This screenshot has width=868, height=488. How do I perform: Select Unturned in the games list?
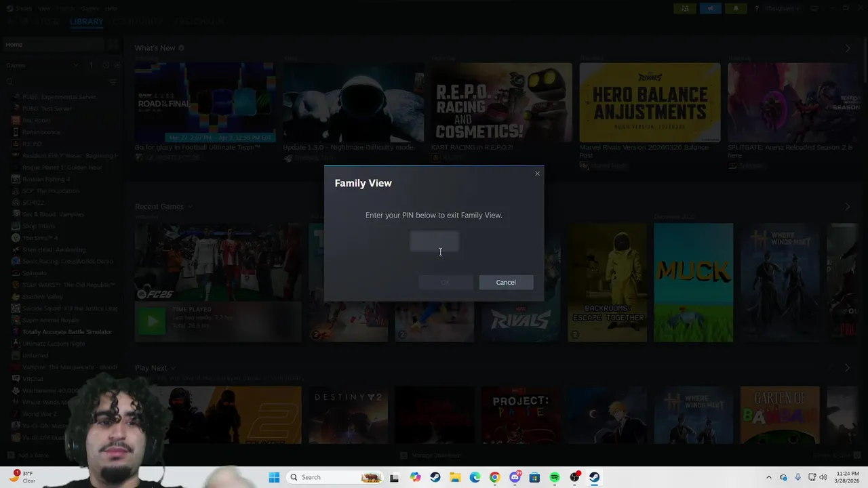click(x=35, y=355)
